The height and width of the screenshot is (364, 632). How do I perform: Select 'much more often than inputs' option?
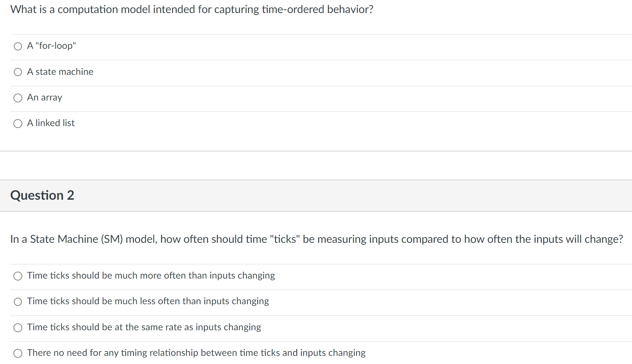pyautogui.click(x=18, y=276)
